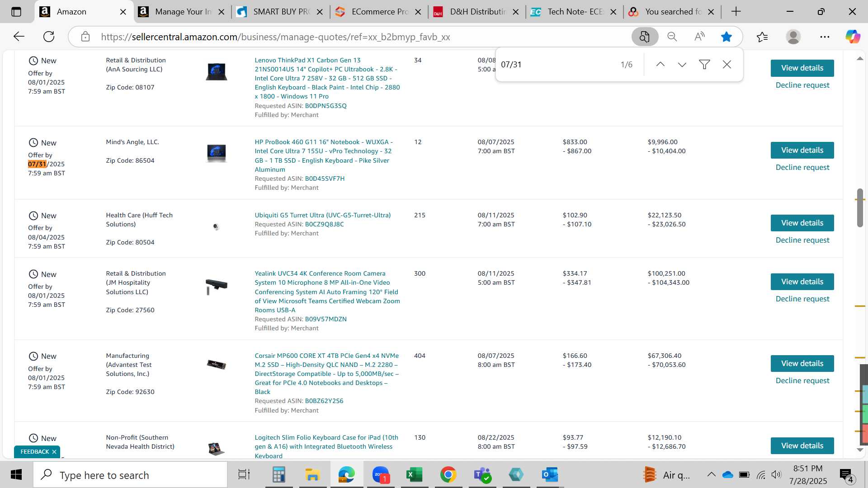868x488 pixels.
Task: Open Google Chrome from the taskbar
Action: [x=448, y=475]
